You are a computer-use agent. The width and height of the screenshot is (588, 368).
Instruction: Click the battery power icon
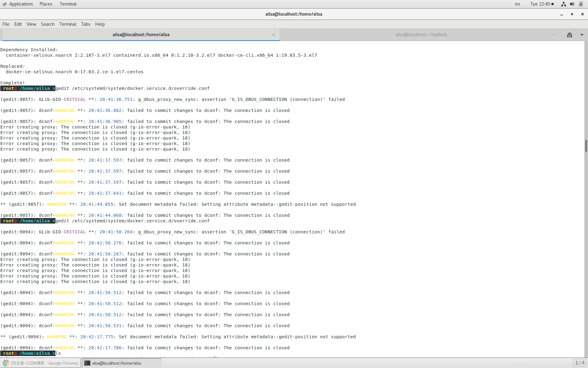(581, 4)
